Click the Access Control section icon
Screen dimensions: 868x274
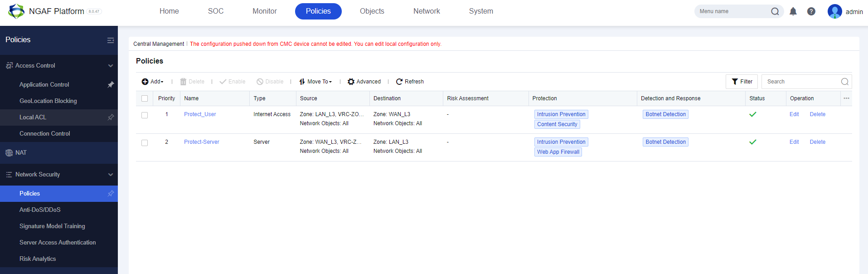click(x=9, y=65)
